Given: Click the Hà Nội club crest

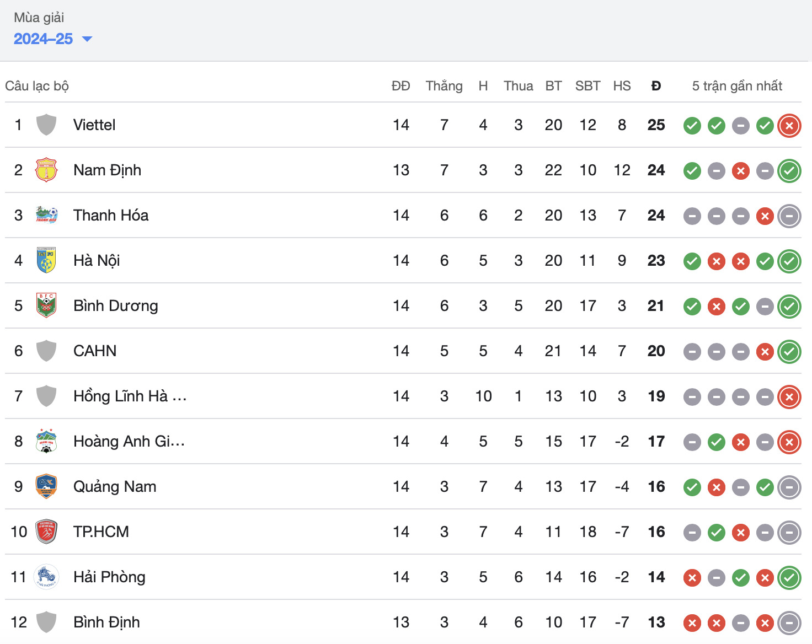Looking at the screenshot, I should pyautogui.click(x=46, y=260).
